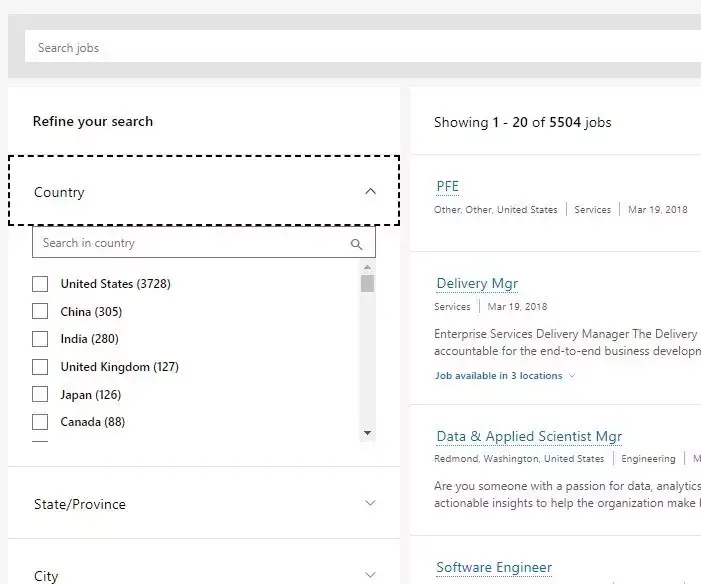
Task: Select the United Kingdom (127) checkbox
Action: click(x=40, y=367)
